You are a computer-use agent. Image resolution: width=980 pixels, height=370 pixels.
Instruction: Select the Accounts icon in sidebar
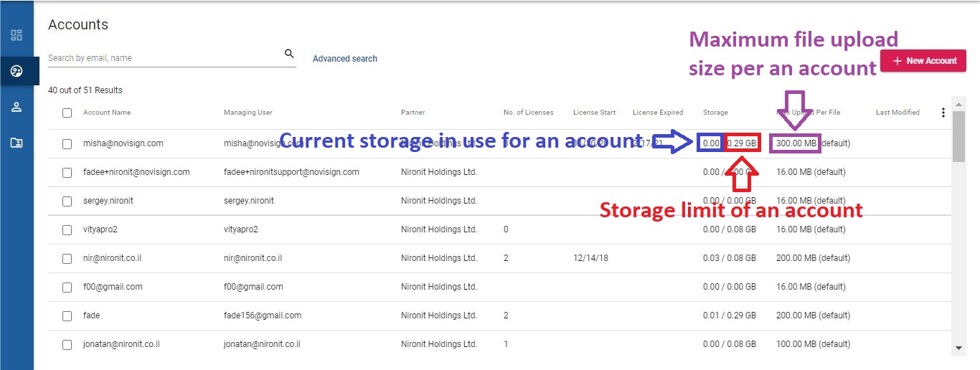point(17,71)
